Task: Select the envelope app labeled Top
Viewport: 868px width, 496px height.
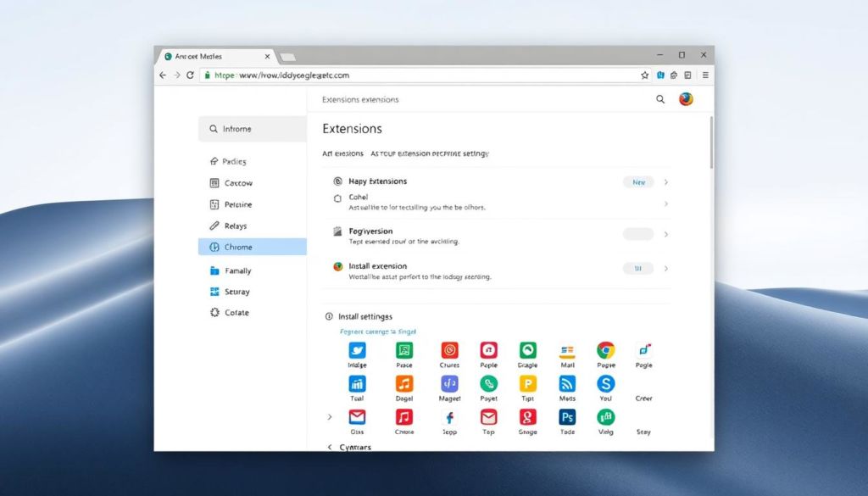Action: 488,417
